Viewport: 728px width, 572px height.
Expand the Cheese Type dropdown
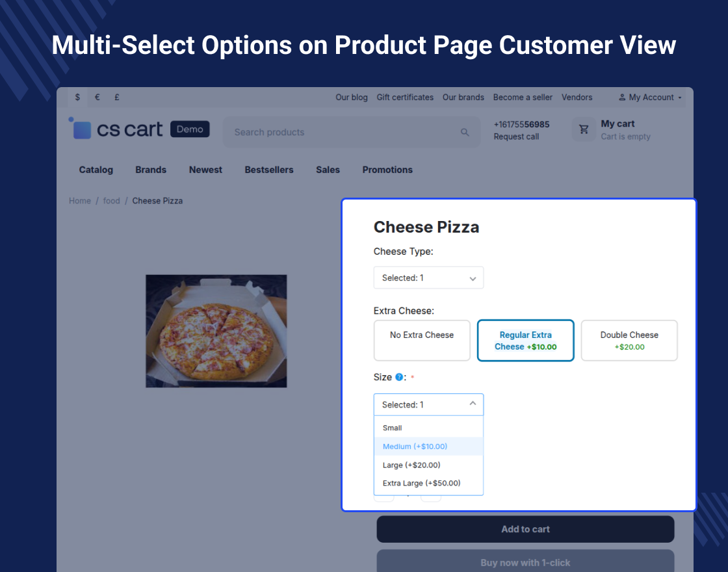(x=428, y=278)
